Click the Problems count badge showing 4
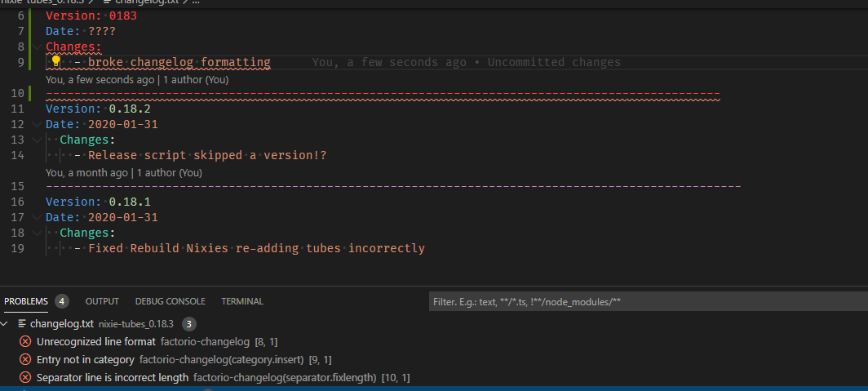Image resolution: width=868 pixels, height=391 pixels. pyautogui.click(x=62, y=301)
